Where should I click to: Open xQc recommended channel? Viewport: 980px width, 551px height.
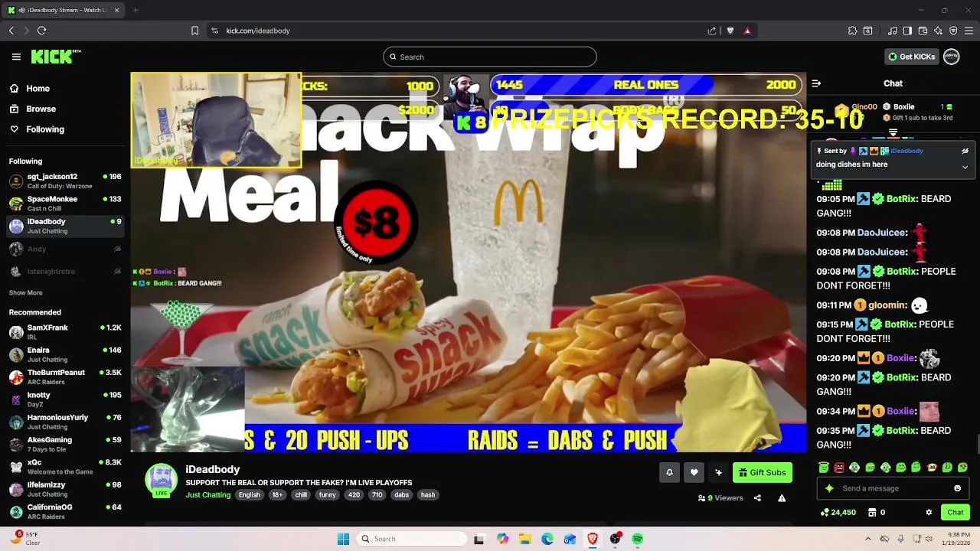tap(65, 467)
